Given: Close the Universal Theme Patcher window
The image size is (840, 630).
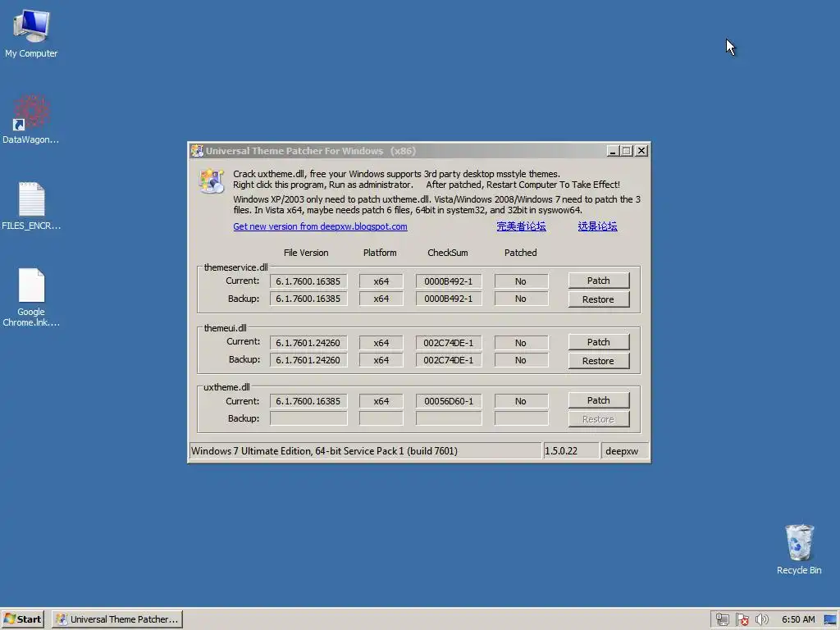Looking at the screenshot, I should [641, 151].
